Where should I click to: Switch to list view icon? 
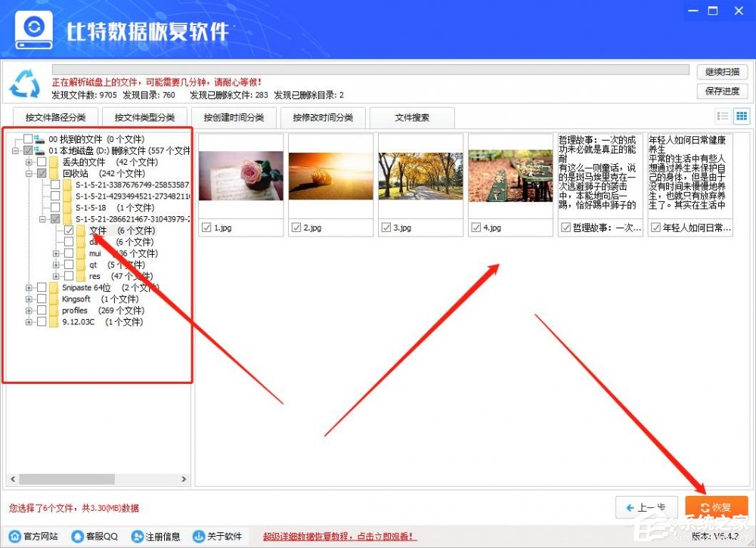(723, 115)
